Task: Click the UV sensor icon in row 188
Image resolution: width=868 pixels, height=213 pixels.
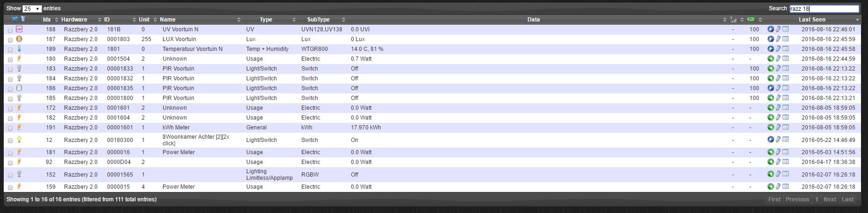Action: (x=19, y=29)
